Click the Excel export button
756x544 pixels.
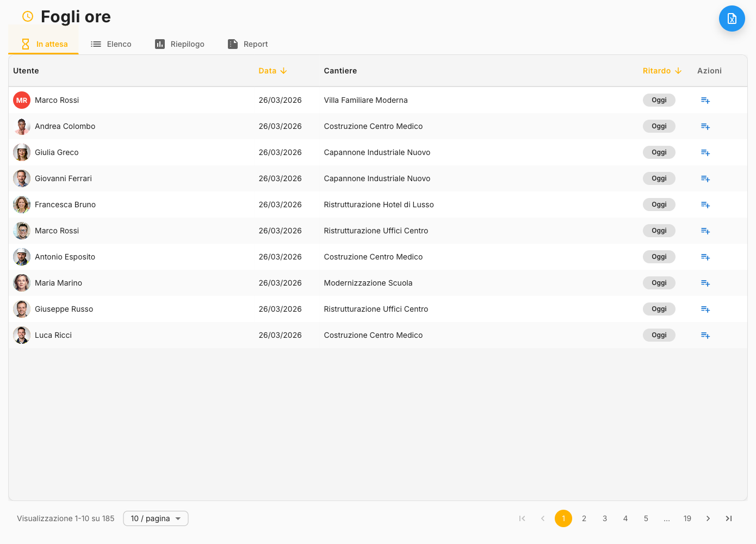click(x=732, y=19)
